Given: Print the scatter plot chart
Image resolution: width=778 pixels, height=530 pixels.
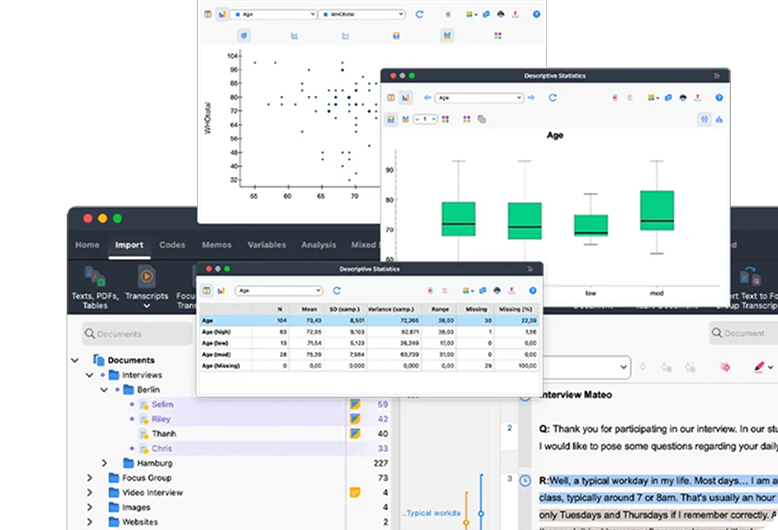Looking at the screenshot, I should pyautogui.click(x=501, y=14).
